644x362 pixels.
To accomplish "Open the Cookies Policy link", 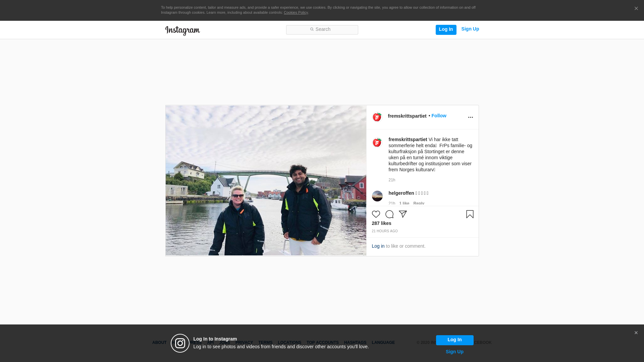I will pyautogui.click(x=296, y=12).
